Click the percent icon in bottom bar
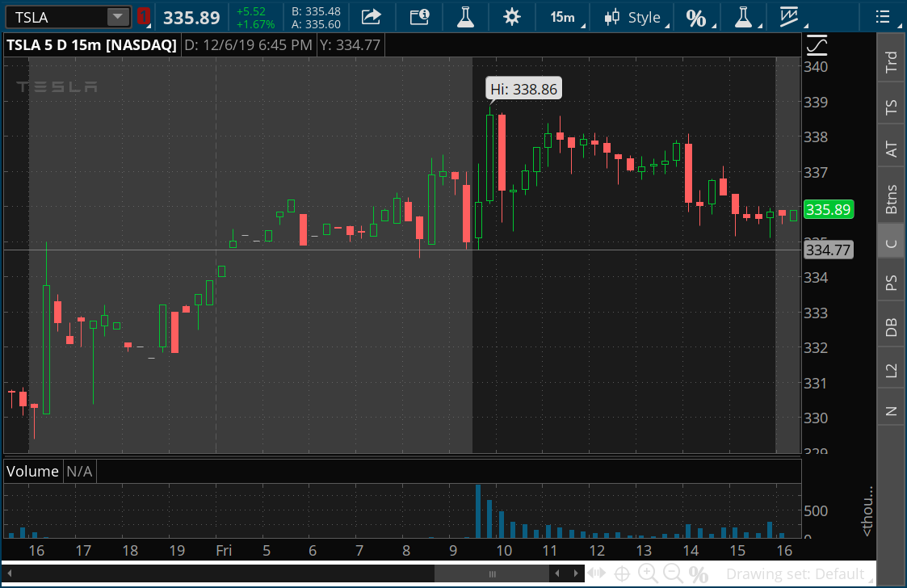907x588 pixels. click(x=698, y=574)
